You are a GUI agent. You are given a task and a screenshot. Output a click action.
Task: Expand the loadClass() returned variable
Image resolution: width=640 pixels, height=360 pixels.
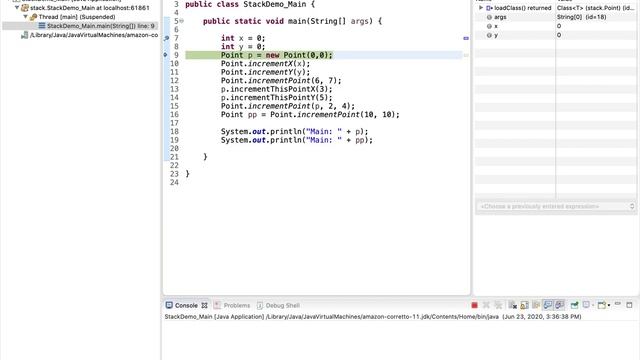(x=481, y=8)
